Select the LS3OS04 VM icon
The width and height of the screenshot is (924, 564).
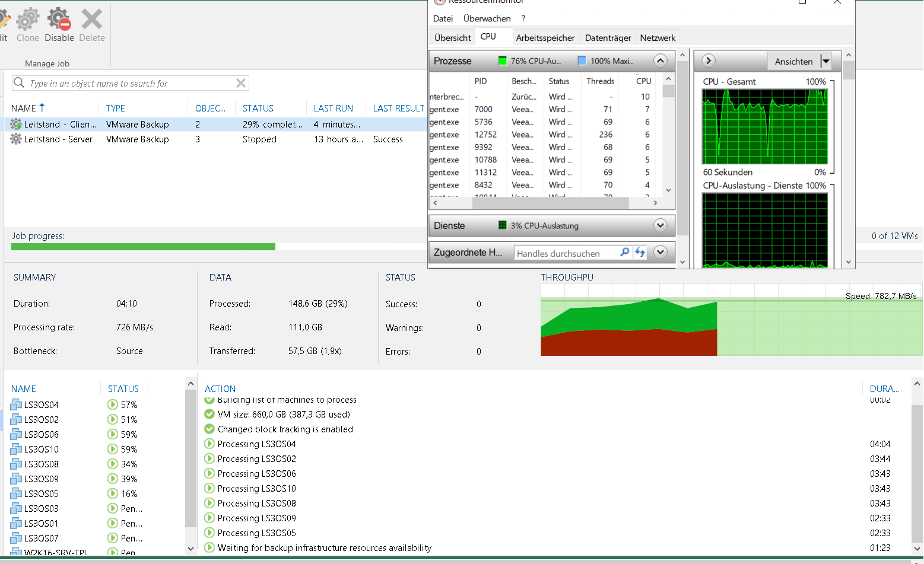coord(16,405)
